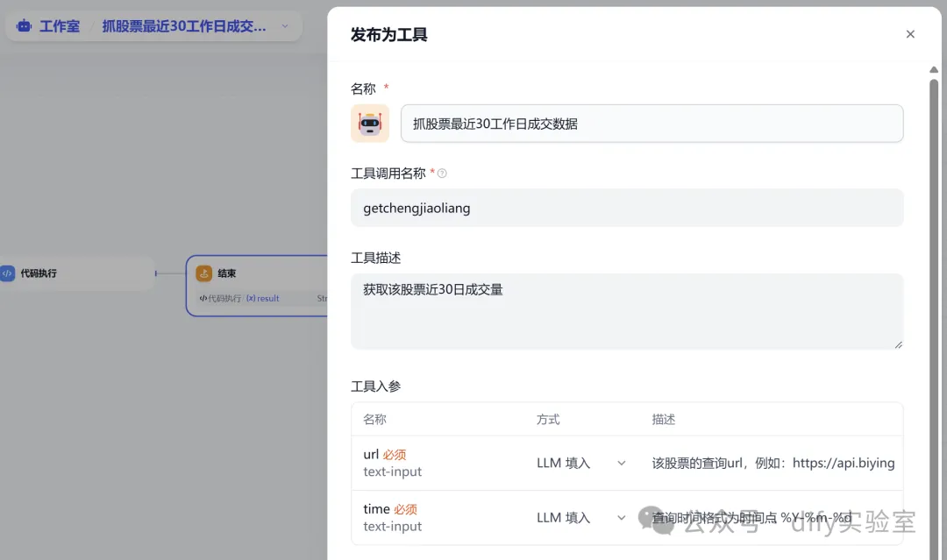Focus the 工具调用名称 field getchengjiaoliang
This screenshot has height=560, width=947.
(x=627, y=208)
